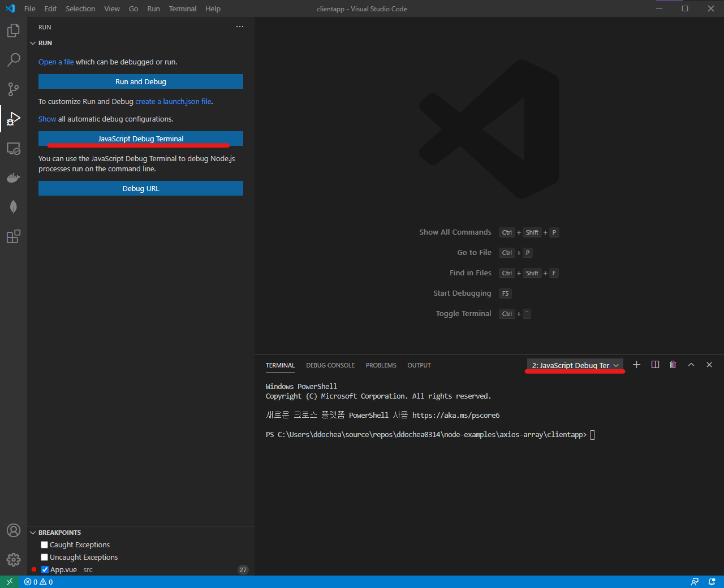Collapse the BREAKPOINTS section
The width and height of the screenshot is (724, 588).
point(33,533)
